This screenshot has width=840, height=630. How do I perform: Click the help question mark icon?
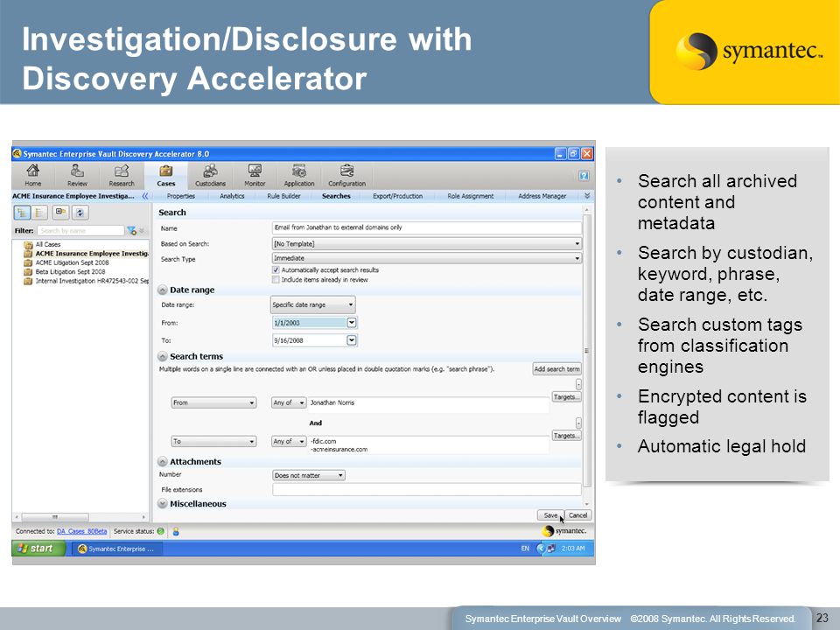(x=584, y=176)
